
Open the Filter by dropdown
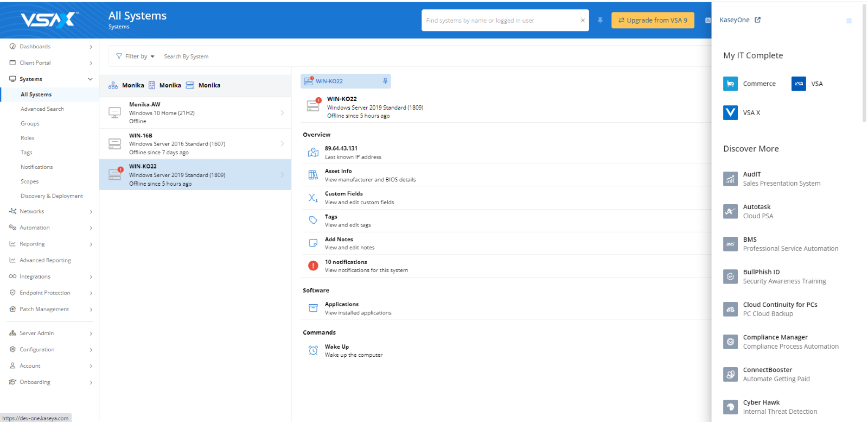136,56
